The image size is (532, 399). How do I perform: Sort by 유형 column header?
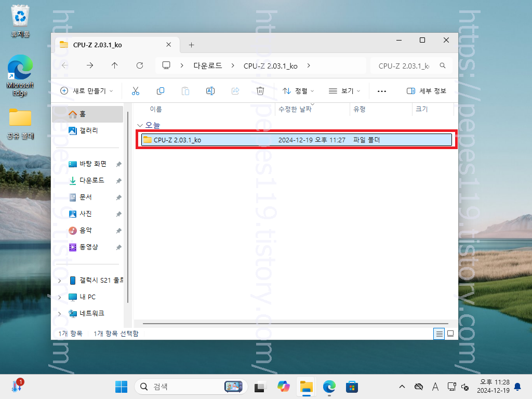click(381, 109)
